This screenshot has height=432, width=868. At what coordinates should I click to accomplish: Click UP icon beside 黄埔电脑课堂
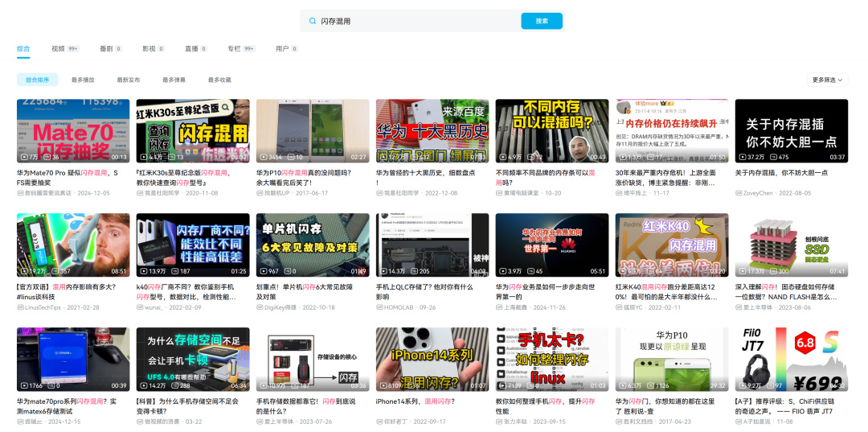pyautogui.click(x=499, y=193)
